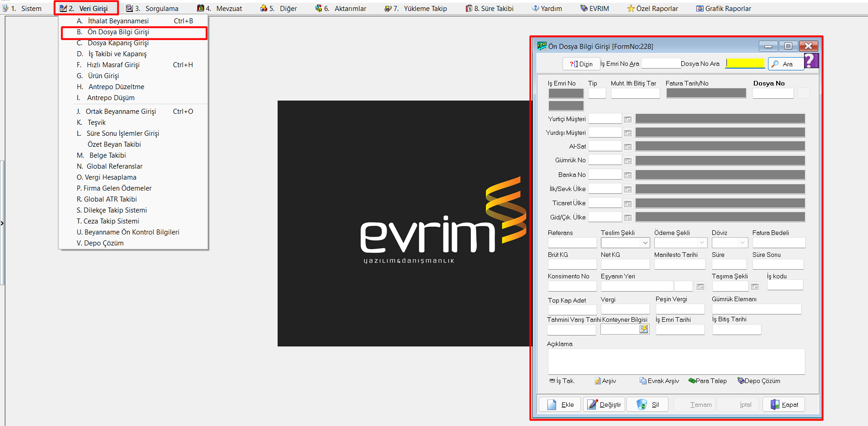Click the İş Emri No Ara field
Screen dimensions: 868x426
[x=661, y=63]
